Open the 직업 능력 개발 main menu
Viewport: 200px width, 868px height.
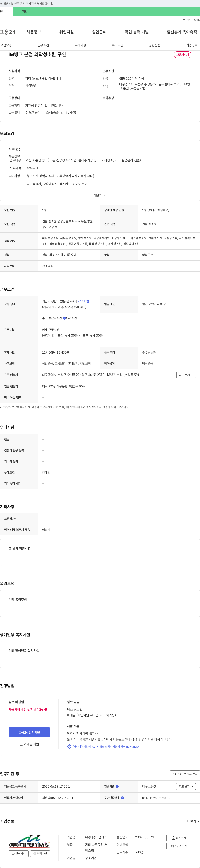(x=137, y=32)
